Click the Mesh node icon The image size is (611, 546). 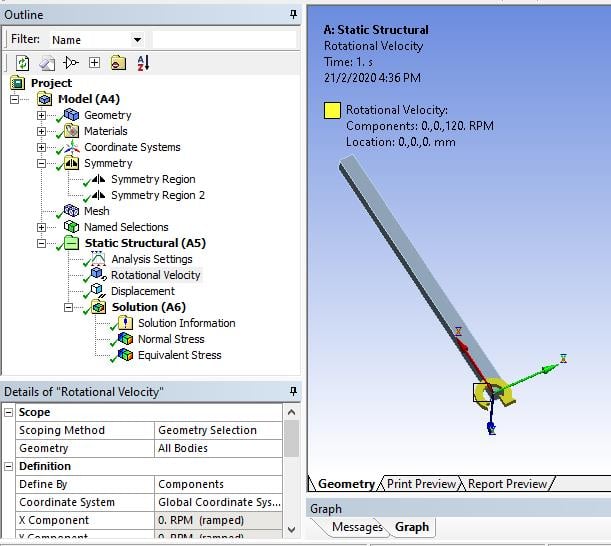click(71, 211)
